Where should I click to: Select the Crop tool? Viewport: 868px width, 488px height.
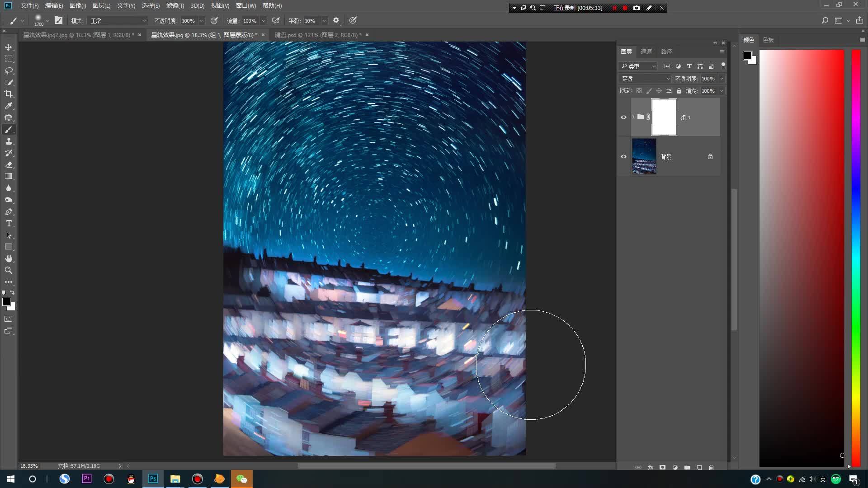(9, 94)
